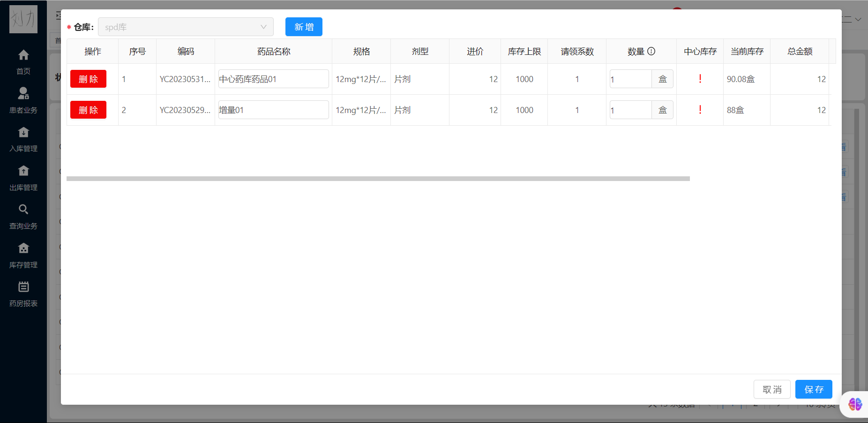Click the 剂型 column header

(x=420, y=51)
